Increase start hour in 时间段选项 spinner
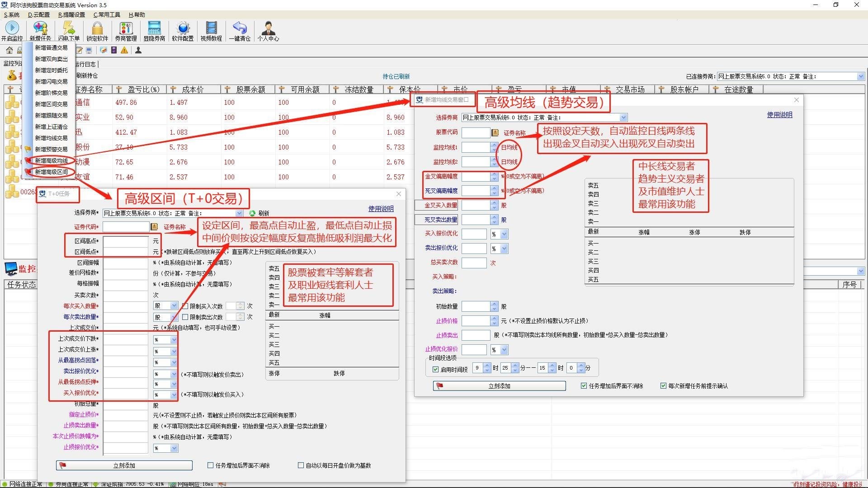The image size is (868, 488). 487,366
